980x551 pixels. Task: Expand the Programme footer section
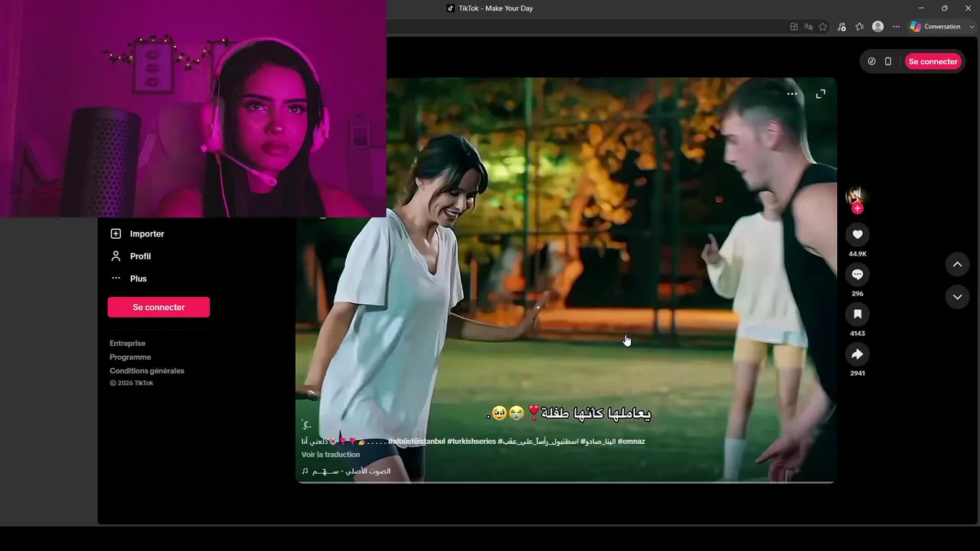(130, 357)
